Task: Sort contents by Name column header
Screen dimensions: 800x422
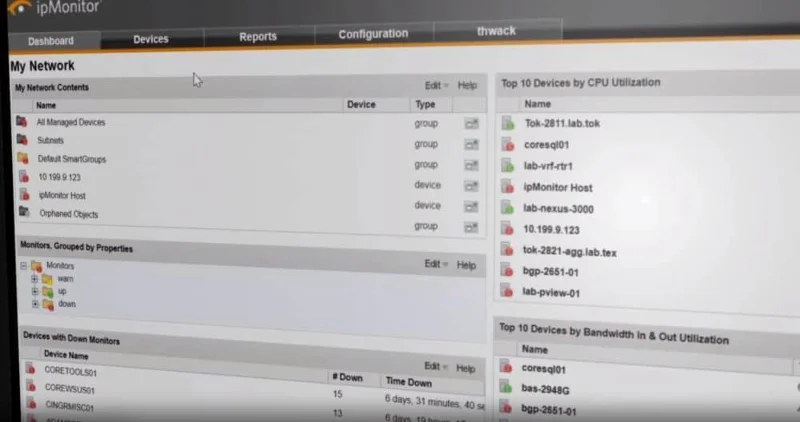Action: tap(46, 106)
